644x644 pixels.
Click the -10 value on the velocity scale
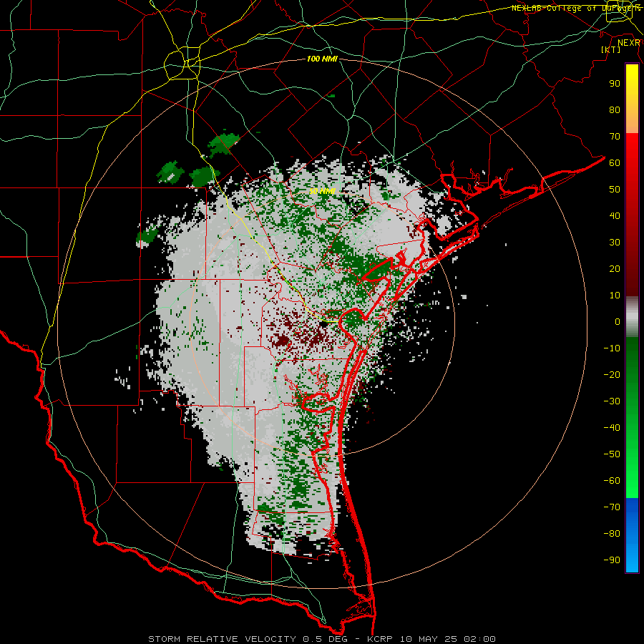coord(612,348)
